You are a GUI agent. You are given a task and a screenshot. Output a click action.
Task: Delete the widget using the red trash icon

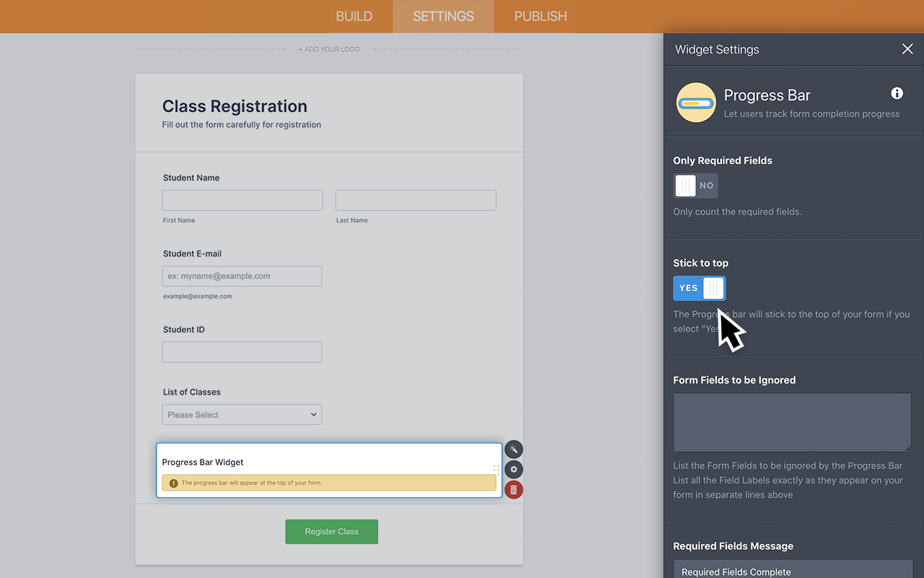coord(513,489)
